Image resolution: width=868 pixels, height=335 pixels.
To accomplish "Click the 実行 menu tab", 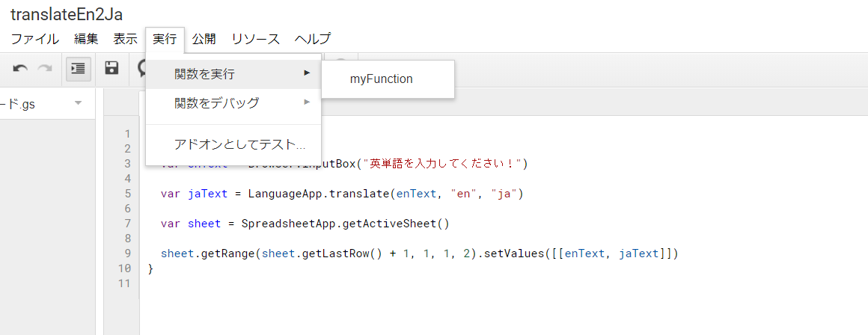I will 165,39.
